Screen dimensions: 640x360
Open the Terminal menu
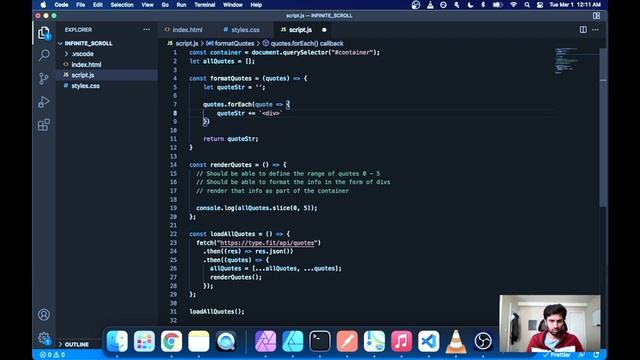point(204,5)
